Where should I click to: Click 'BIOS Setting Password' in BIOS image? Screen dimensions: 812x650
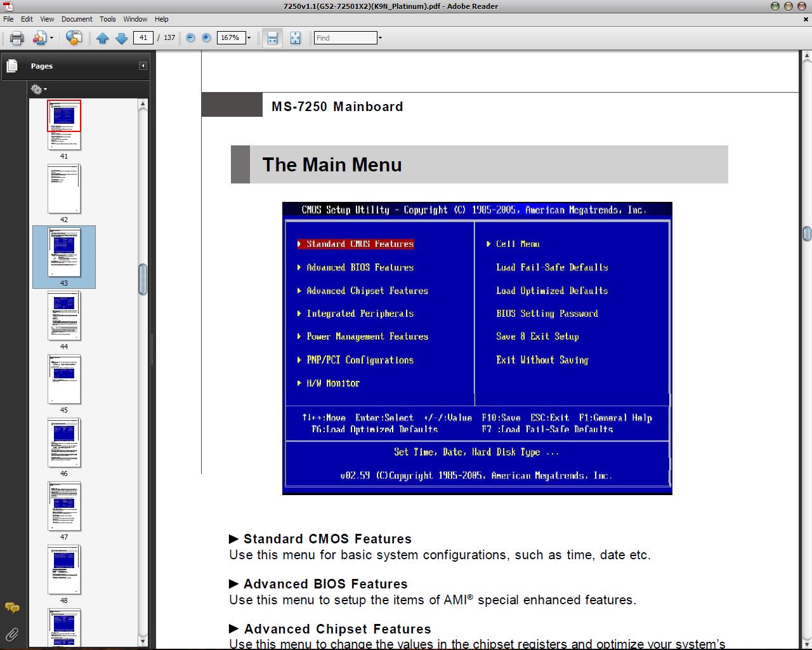547,314
